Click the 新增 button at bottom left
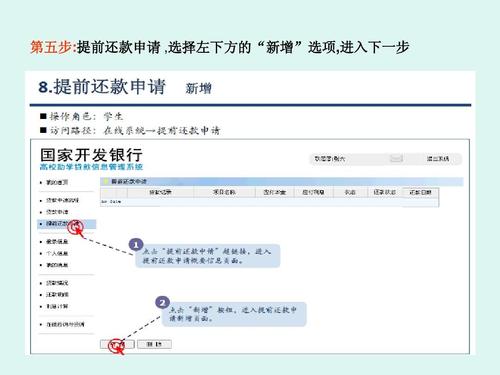 (117, 344)
